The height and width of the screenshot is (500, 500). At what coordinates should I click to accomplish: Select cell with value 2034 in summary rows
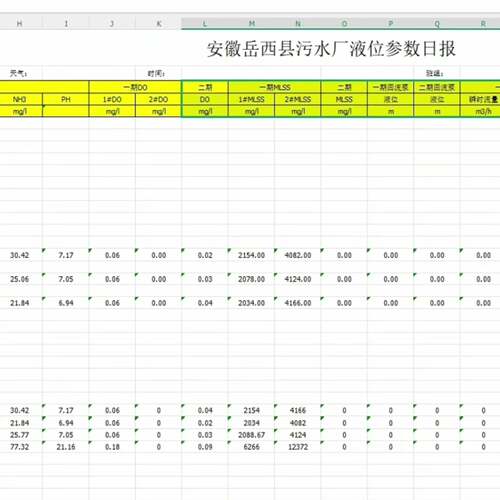251,423
